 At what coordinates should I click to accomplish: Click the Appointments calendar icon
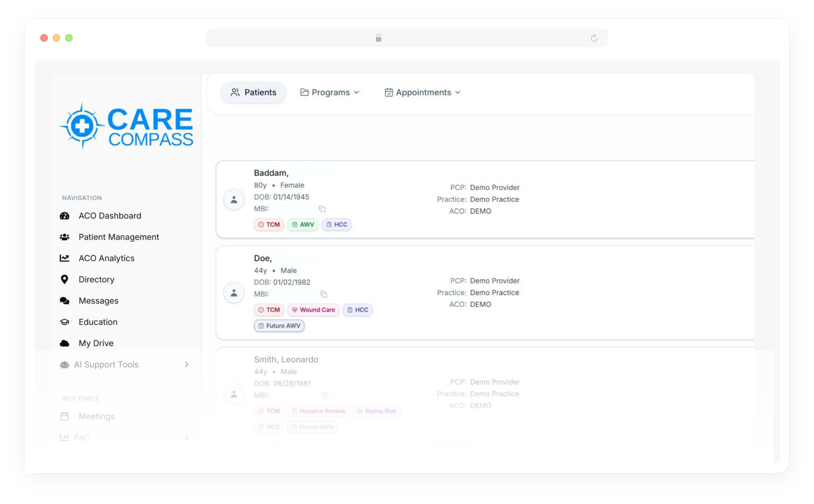(389, 92)
